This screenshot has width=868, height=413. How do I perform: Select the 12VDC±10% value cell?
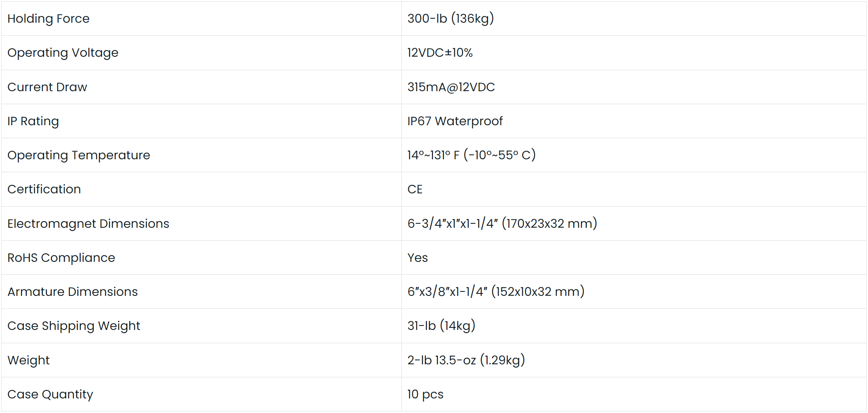coord(440,53)
